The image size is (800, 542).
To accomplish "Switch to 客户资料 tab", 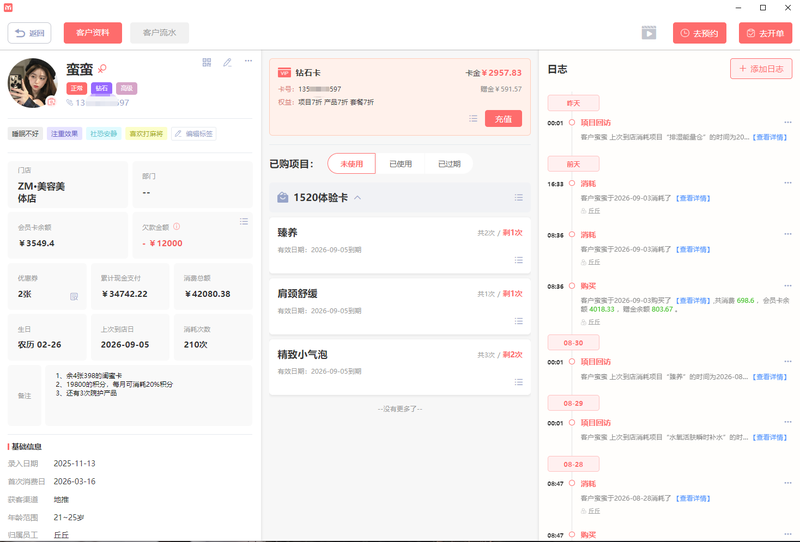I will [x=93, y=33].
